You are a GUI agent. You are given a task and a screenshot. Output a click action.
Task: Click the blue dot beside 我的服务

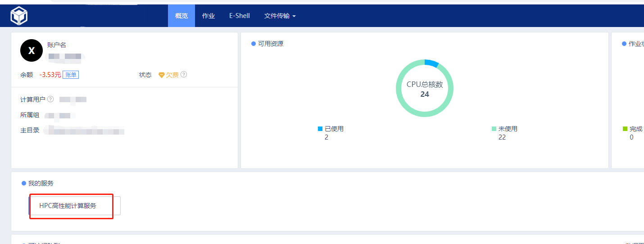[24, 184]
